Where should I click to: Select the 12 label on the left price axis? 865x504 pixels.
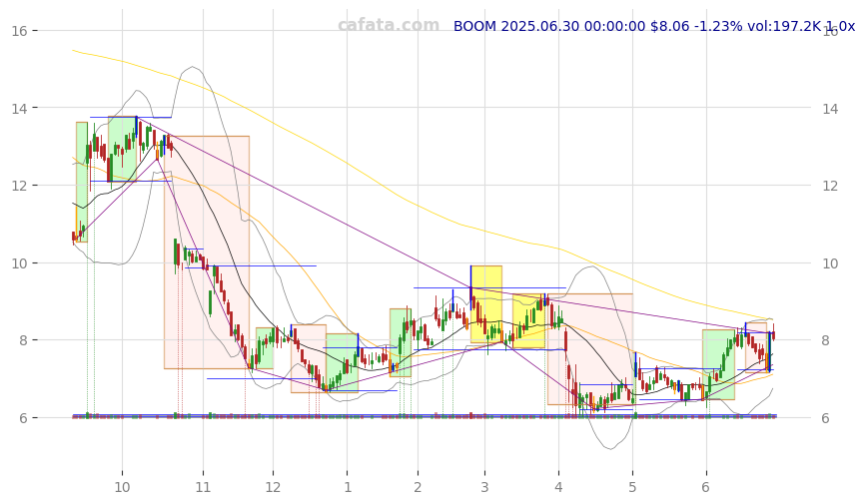(x=19, y=186)
